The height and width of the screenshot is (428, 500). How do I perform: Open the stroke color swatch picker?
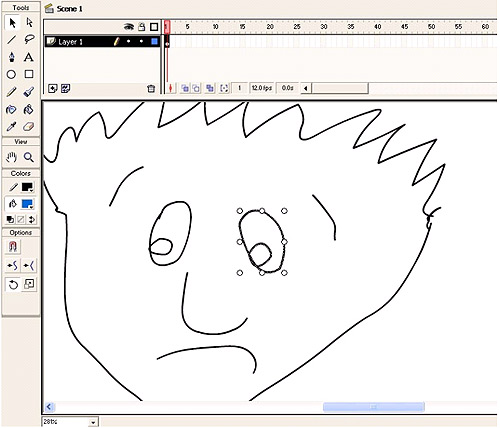point(27,187)
